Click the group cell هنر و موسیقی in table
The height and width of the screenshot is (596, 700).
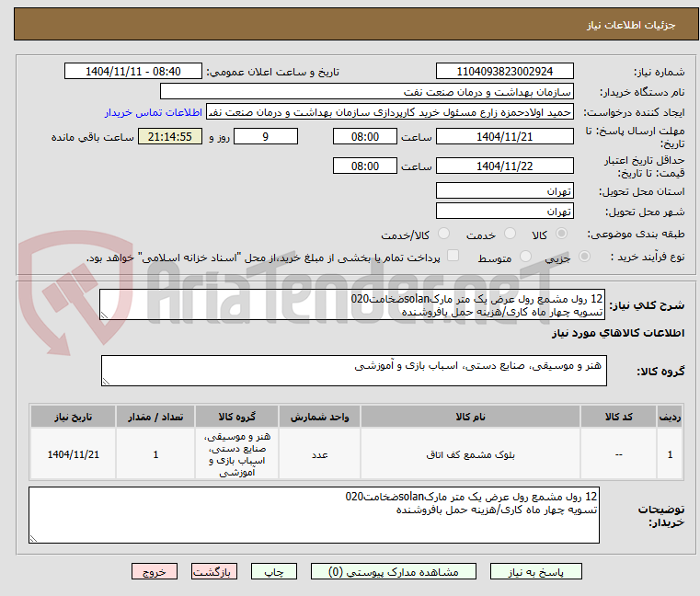[x=236, y=454]
